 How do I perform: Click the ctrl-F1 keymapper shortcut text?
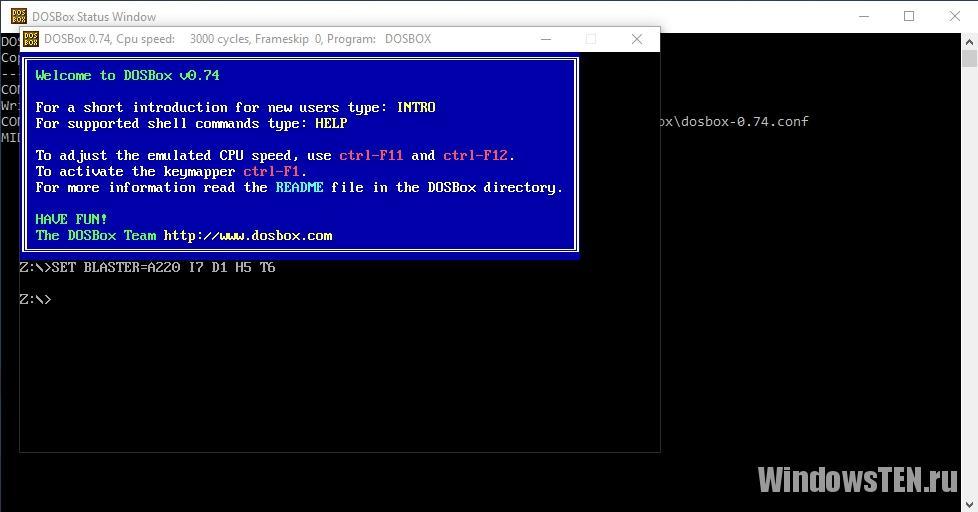point(271,171)
